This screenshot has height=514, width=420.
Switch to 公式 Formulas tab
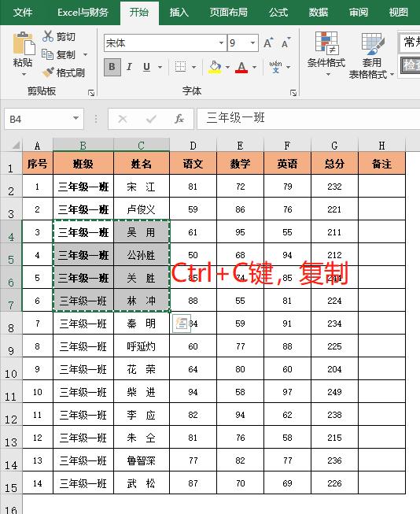click(x=278, y=13)
